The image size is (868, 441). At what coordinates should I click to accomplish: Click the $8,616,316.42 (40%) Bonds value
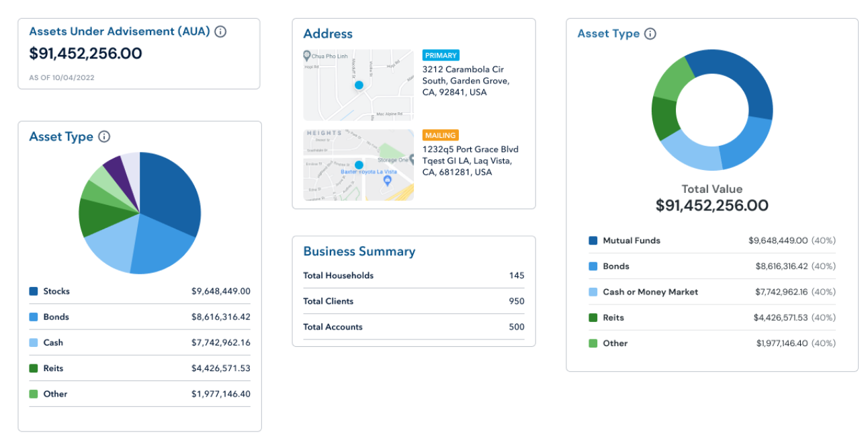(x=795, y=266)
